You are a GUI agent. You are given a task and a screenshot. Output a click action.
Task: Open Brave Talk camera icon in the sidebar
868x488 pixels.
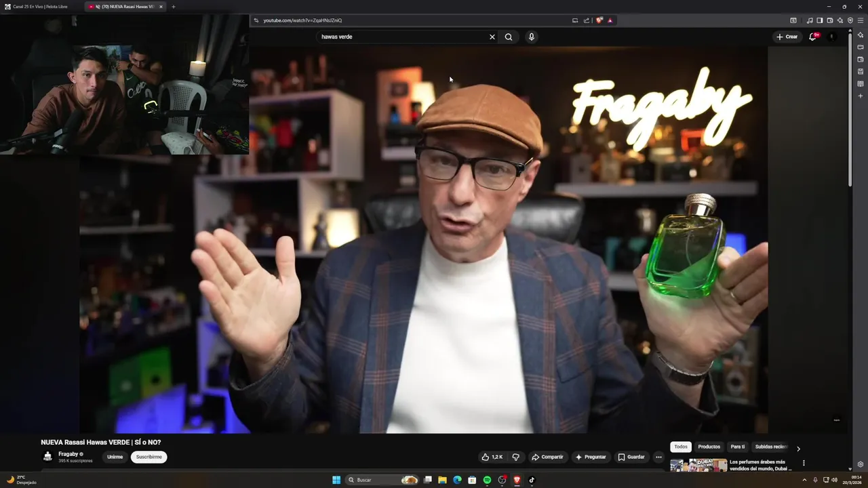(x=861, y=47)
